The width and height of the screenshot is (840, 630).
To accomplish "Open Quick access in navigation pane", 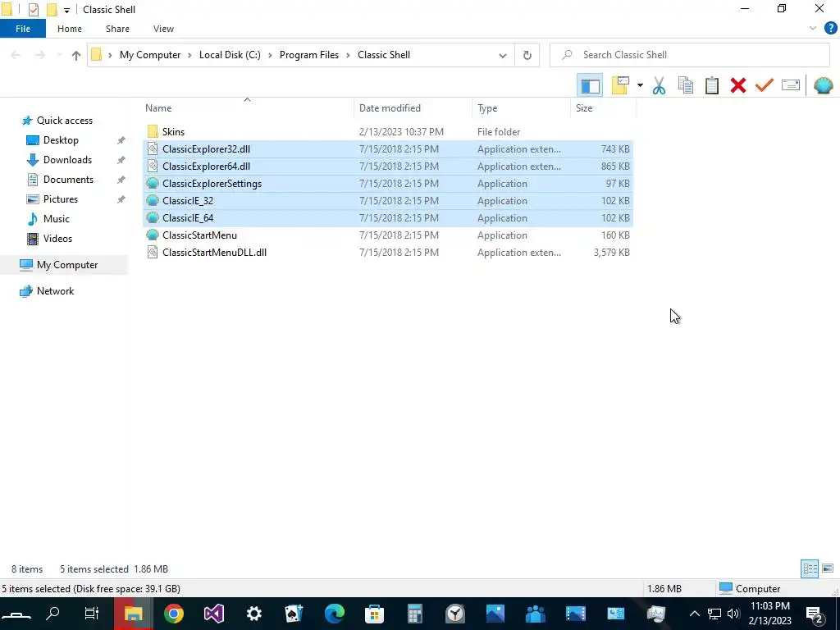I will click(64, 121).
